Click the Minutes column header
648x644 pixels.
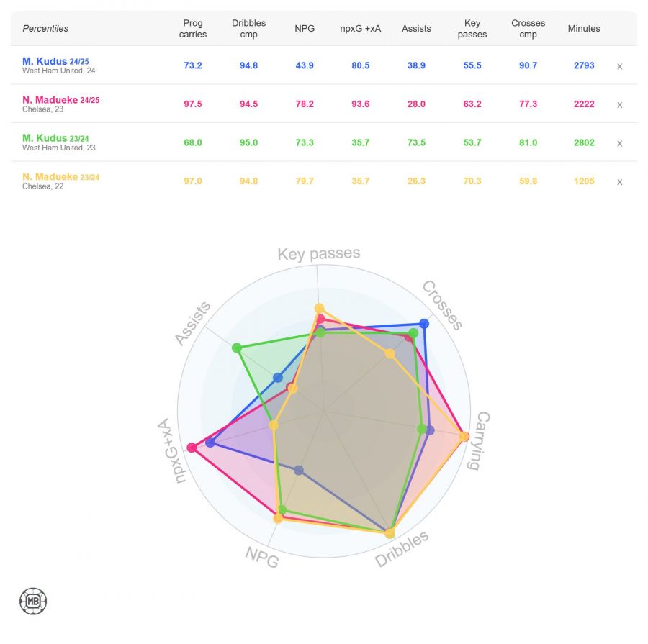pyautogui.click(x=584, y=29)
